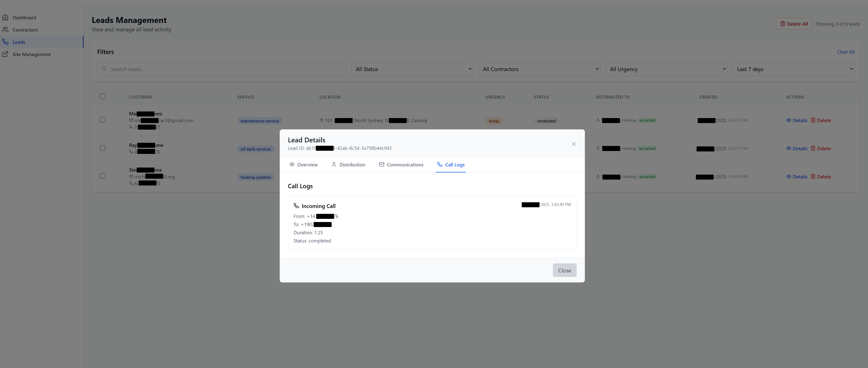This screenshot has width=868, height=368.
Task: Open the Last 7 days date filter
Action: tap(794, 69)
